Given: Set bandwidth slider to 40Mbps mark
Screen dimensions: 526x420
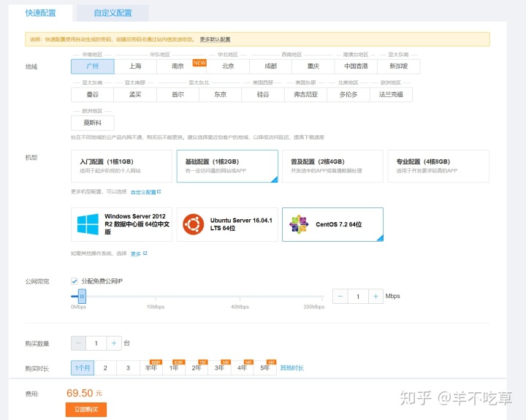Looking at the screenshot, I should click(240, 297).
